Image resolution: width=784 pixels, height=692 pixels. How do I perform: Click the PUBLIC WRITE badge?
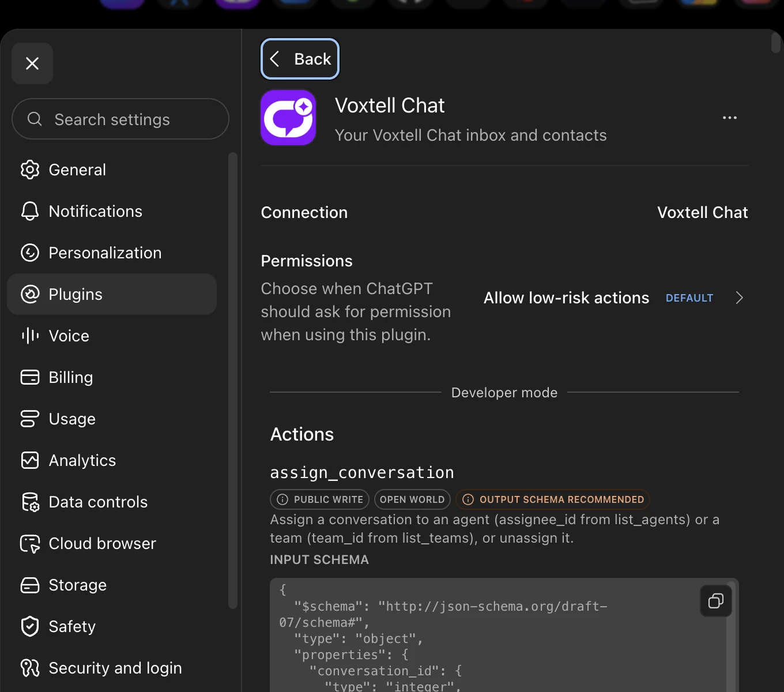(319, 499)
